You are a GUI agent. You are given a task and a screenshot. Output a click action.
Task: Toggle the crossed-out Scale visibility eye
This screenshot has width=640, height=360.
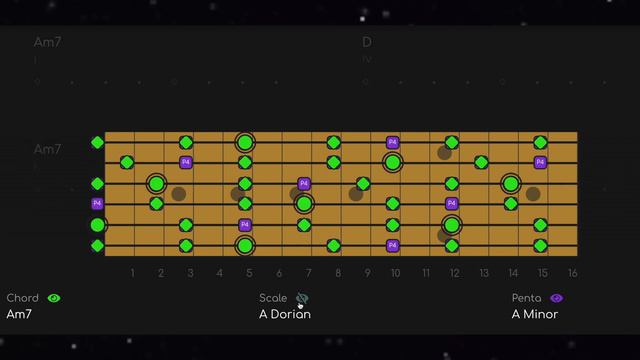tap(302, 298)
